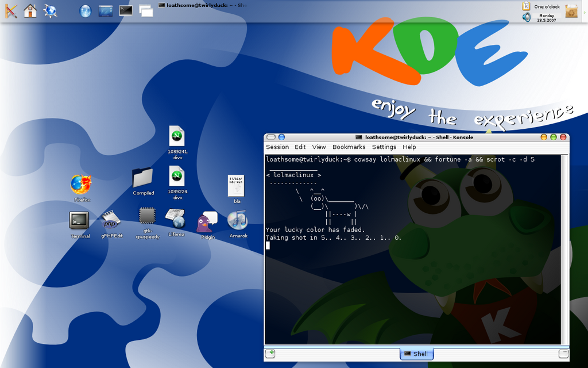Viewport: 588px width, 368px height.
Task: Click the Monday 28.5.2007 date display
Action: click(x=547, y=18)
